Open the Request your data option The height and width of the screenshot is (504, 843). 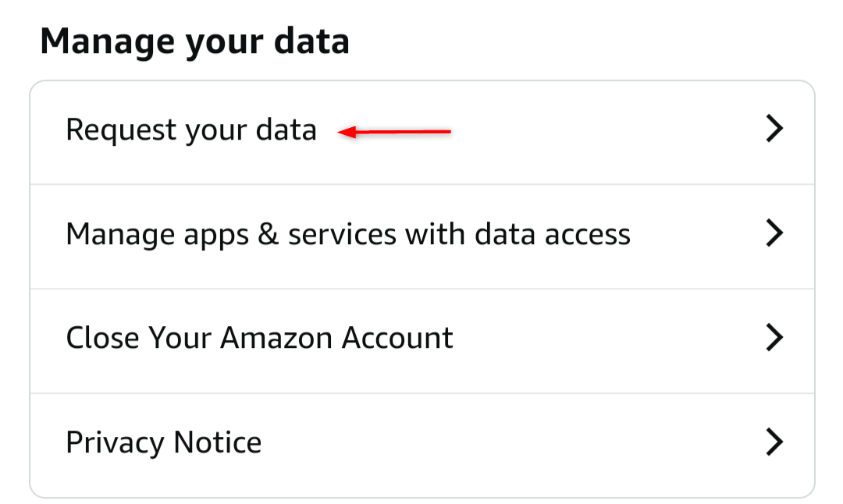click(x=191, y=130)
